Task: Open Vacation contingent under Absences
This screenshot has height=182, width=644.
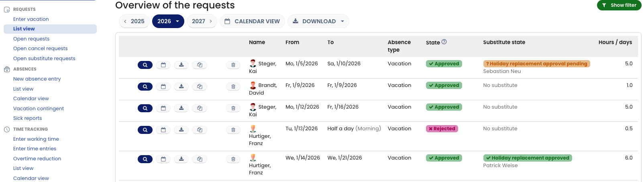Action: tap(39, 109)
